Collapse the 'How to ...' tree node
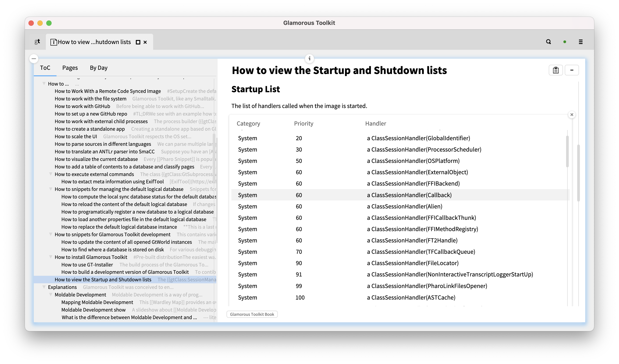Screen dimensions: 619x364 pyautogui.click(x=44, y=84)
